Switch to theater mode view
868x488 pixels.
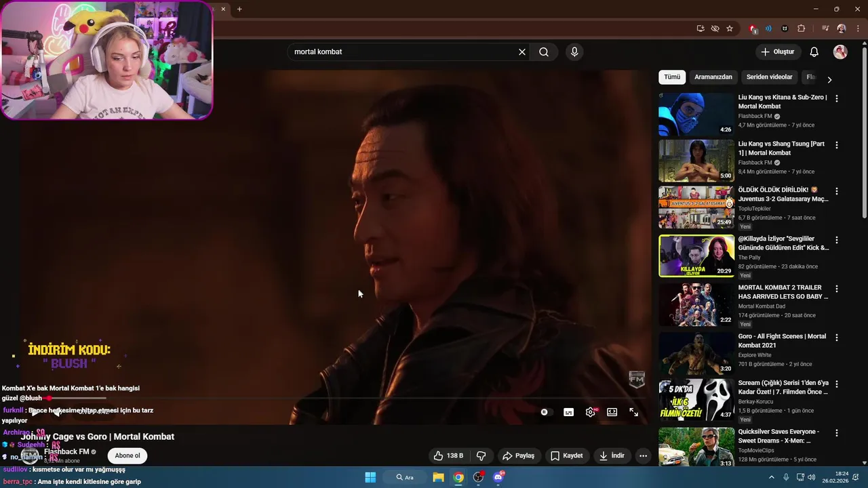coord(612,412)
